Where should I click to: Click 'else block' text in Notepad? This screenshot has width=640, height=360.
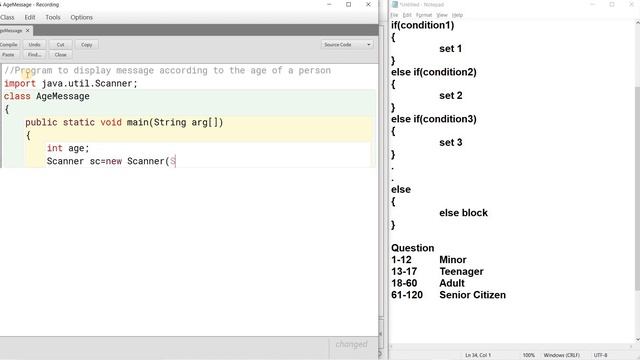[x=463, y=213]
